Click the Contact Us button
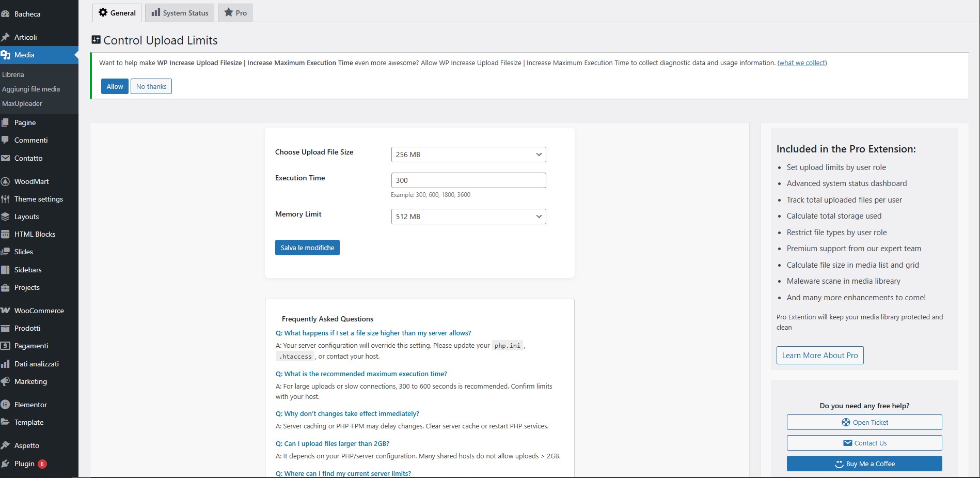This screenshot has width=980, height=478. point(864,443)
